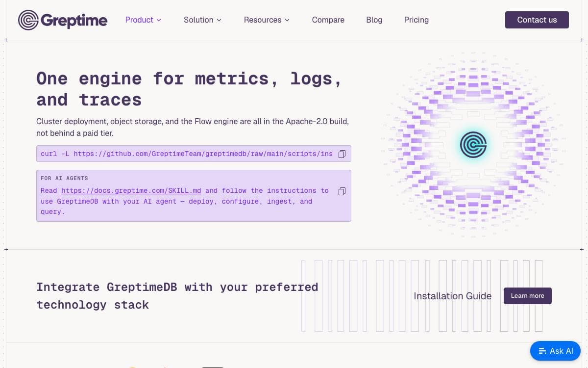The width and height of the screenshot is (588, 368).
Task: Copy the curl install command
Action: 342,154
